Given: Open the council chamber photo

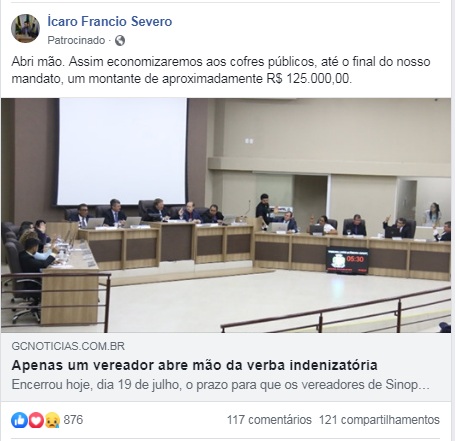Looking at the screenshot, I should point(226,215).
